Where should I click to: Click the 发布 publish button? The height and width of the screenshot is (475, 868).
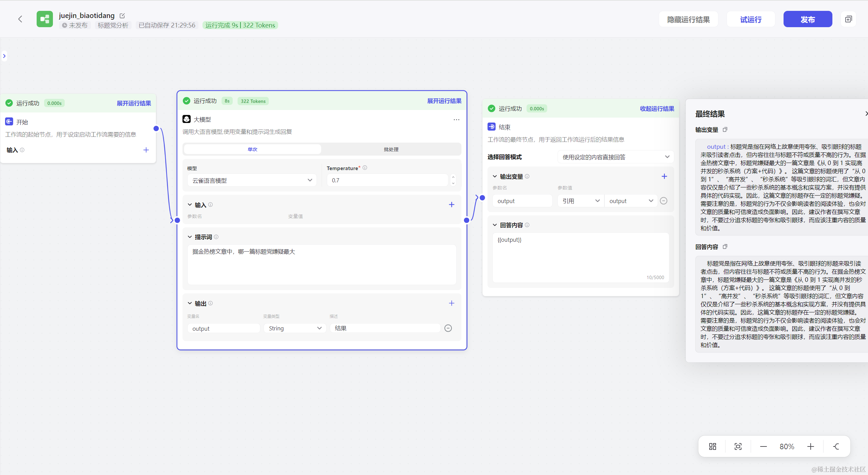[807, 19]
